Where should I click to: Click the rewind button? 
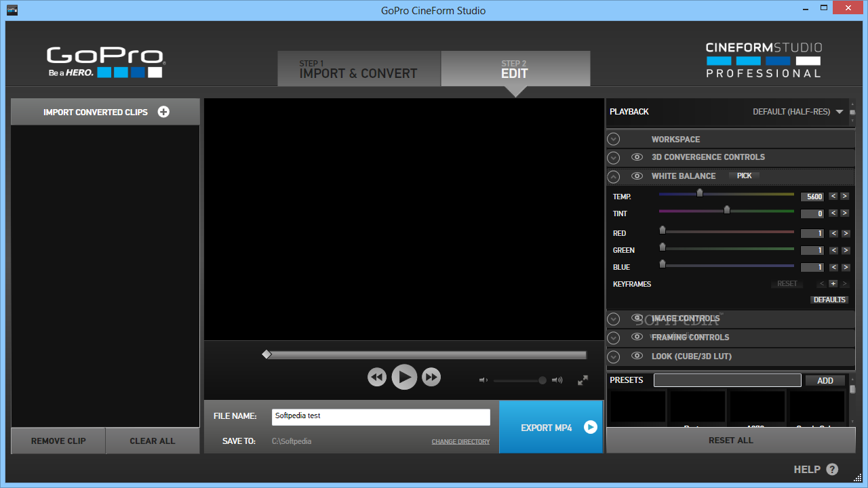pyautogui.click(x=377, y=377)
